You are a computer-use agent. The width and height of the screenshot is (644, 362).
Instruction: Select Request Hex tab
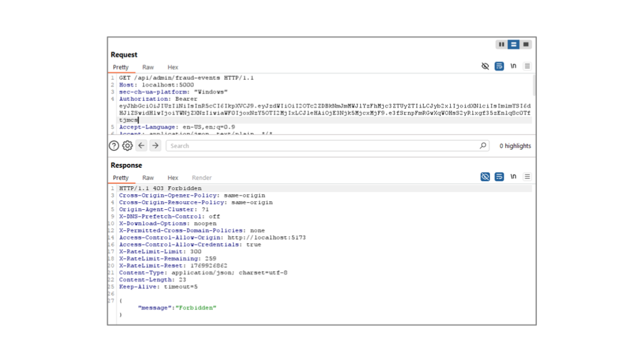(173, 67)
